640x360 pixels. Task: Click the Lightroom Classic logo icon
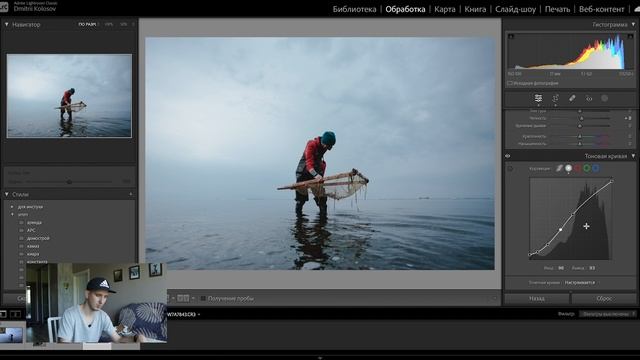pyautogui.click(x=4, y=7)
